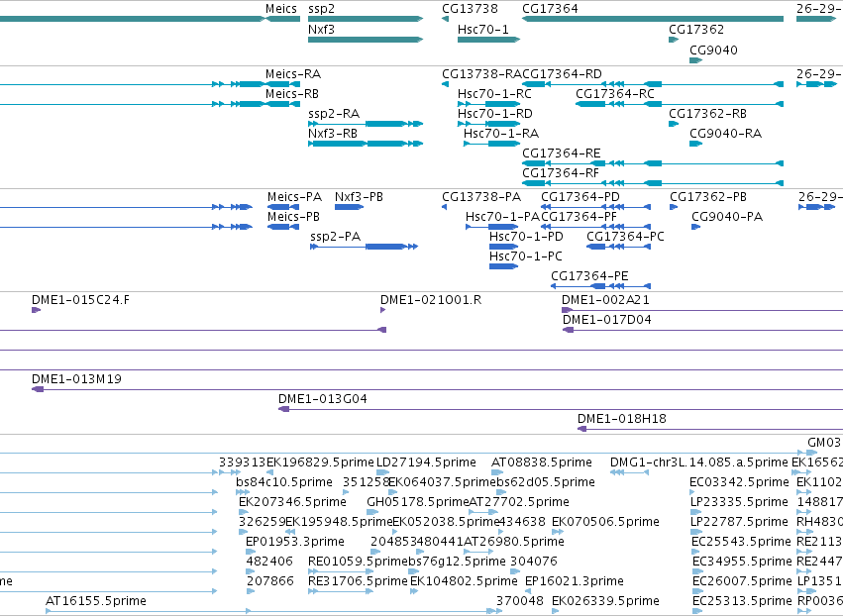Image resolution: width=843 pixels, height=616 pixels.
Task: Select the DME1-017D04 clone label
Action: [x=607, y=320]
